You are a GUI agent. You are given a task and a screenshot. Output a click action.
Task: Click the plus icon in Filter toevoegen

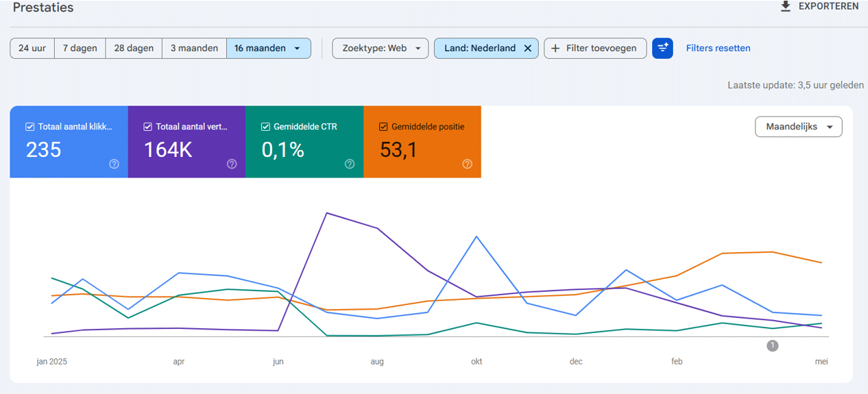click(x=555, y=48)
